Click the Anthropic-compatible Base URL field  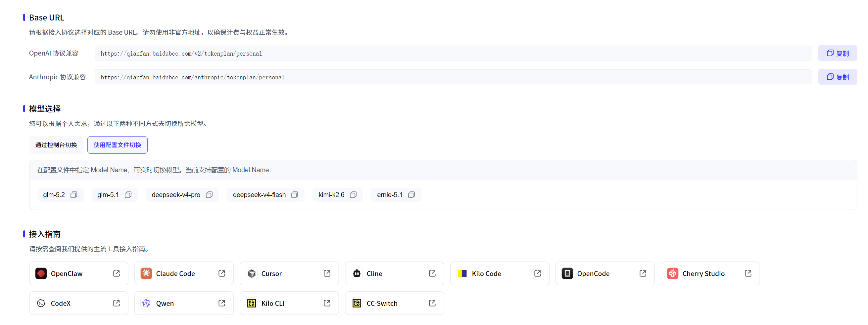(x=453, y=77)
